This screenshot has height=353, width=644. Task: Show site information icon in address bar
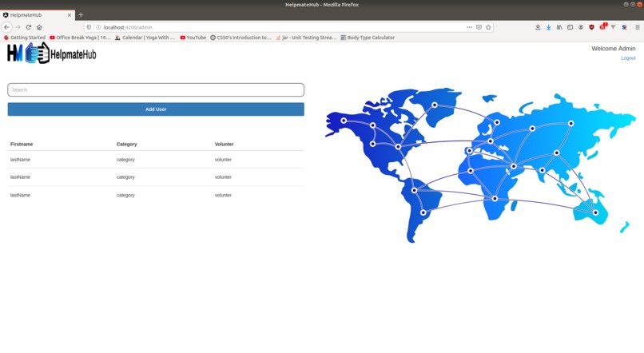[x=98, y=27]
